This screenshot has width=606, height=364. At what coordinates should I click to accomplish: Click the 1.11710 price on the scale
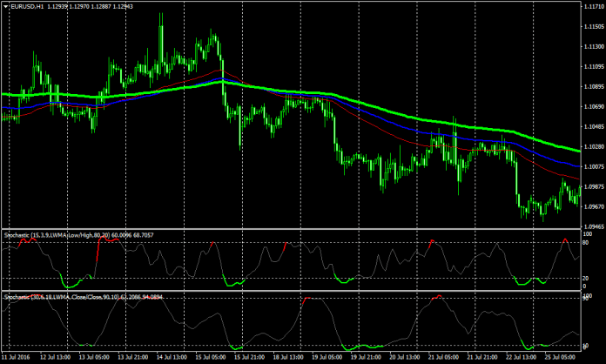pyautogui.click(x=593, y=6)
